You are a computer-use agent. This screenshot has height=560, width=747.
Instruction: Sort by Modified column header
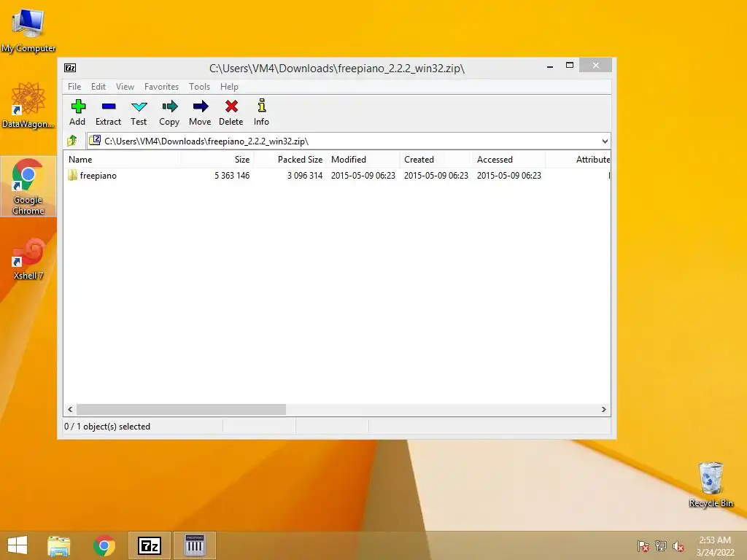[x=363, y=160]
